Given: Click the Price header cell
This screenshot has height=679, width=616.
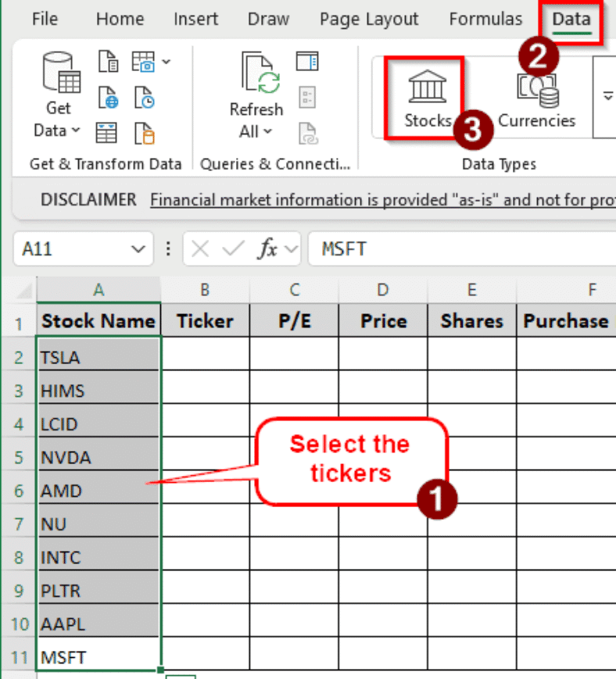Looking at the screenshot, I should coord(383,321).
